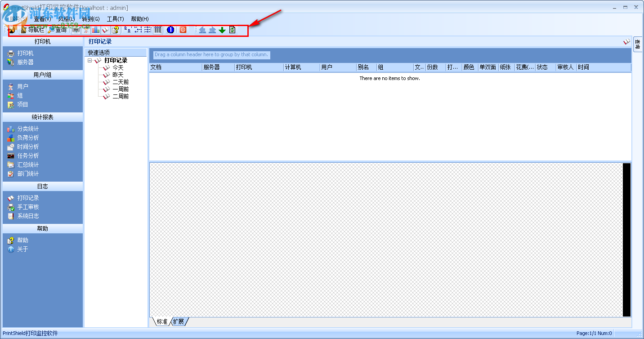Click the red stop icon in toolbar
The height and width of the screenshot is (339, 644).
(x=183, y=30)
